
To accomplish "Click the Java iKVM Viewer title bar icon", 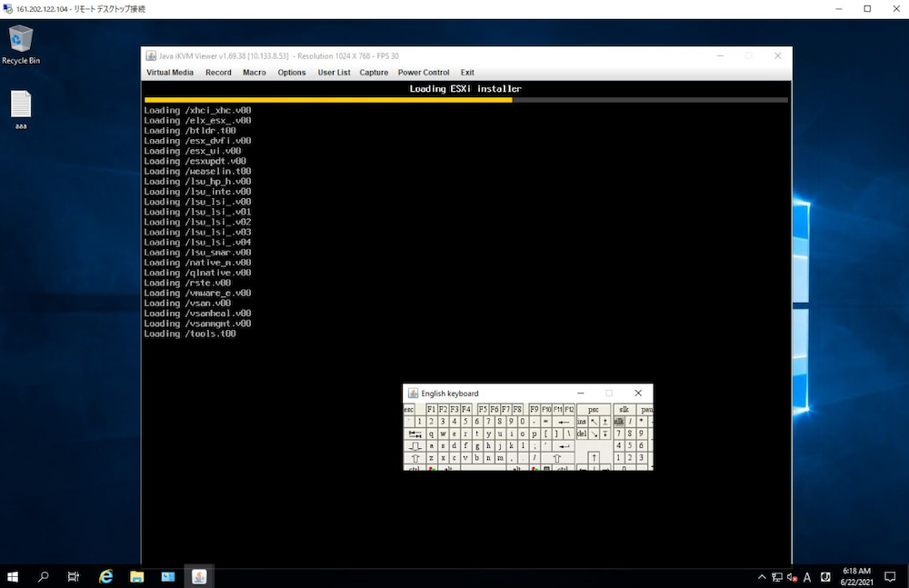I will pyautogui.click(x=151, y=55).
